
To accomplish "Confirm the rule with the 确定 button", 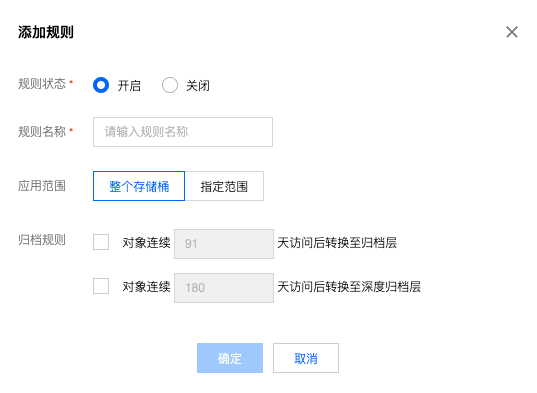I will [x=230, y=358].
